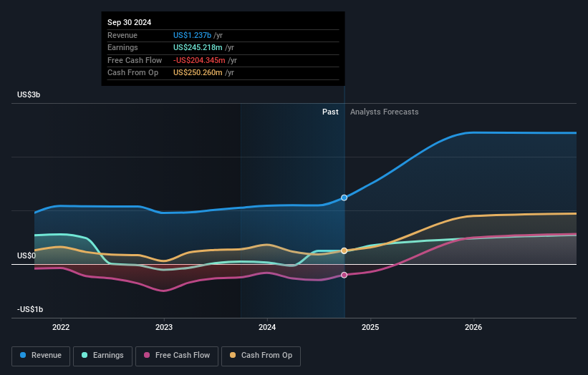The image size is (588, 375).
Task: Click the 2026 axis label
Action: pyautogui.click(x=473, y=327)
